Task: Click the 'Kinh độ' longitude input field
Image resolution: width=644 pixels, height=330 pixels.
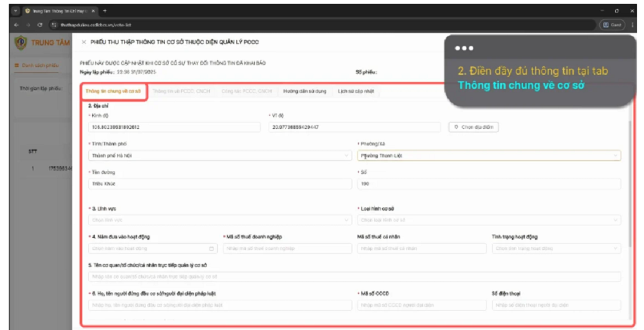Action: [x=174, y=127]
